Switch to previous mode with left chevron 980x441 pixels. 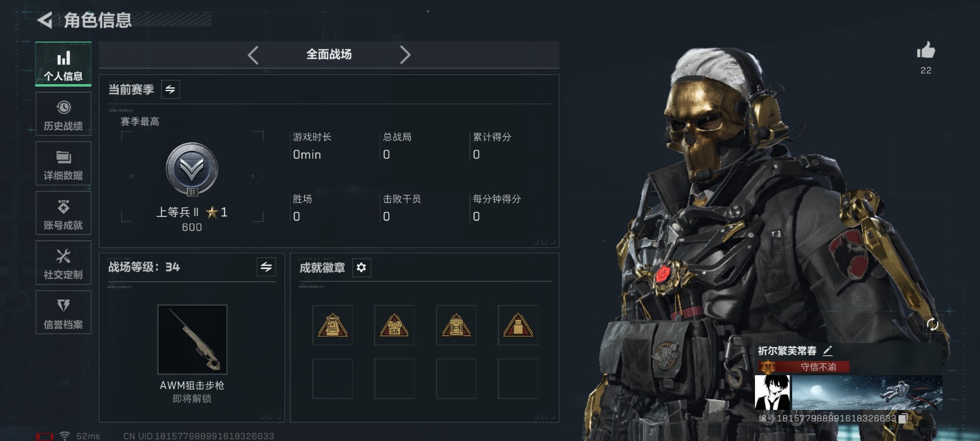click(x=253, y=55)
